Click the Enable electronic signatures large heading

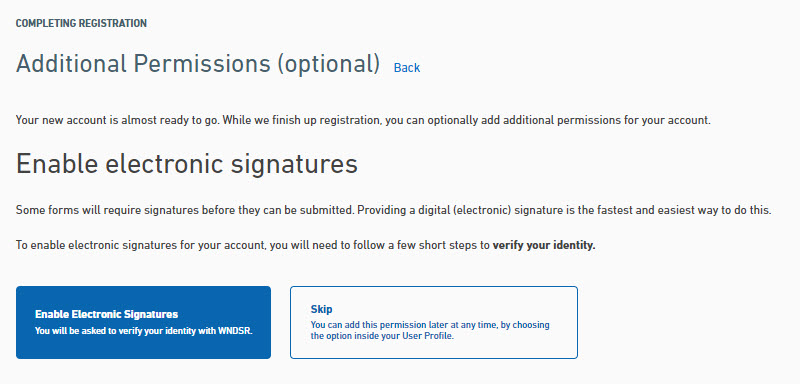point(187,165)
